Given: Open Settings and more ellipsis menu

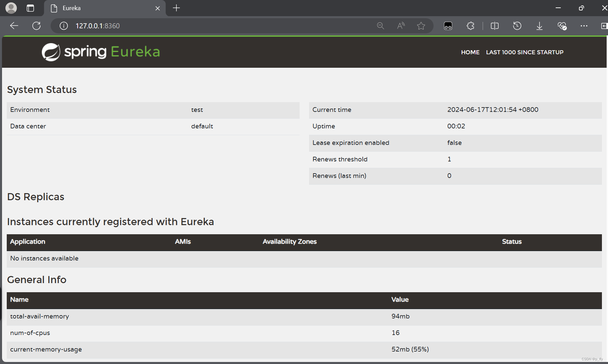Looking at the screenshot, I should (584, 26).
